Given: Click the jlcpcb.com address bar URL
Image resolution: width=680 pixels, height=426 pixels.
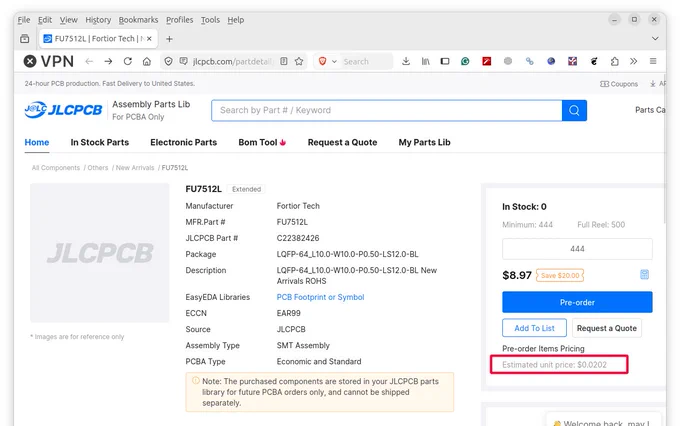Looking at the screenshot, I should [233, 62].
